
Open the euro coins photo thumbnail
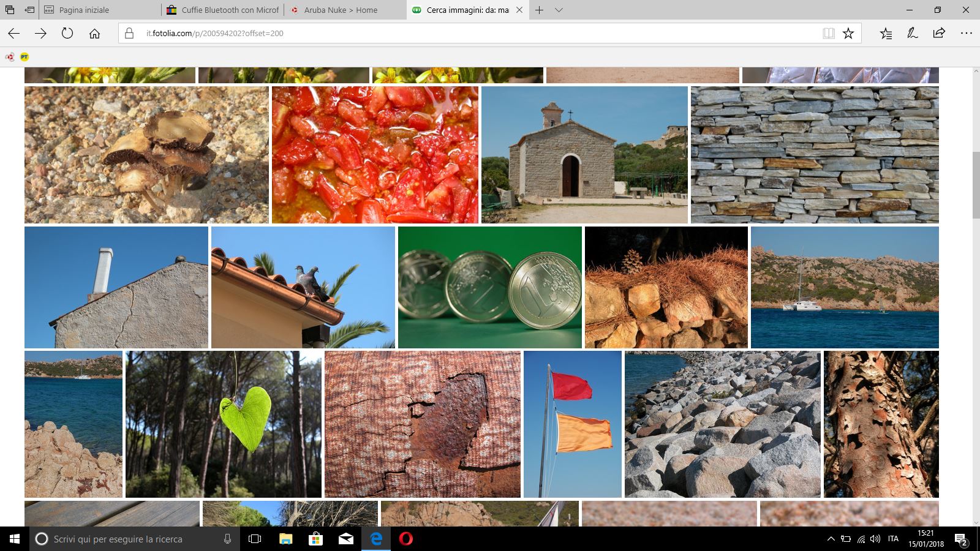489,287
